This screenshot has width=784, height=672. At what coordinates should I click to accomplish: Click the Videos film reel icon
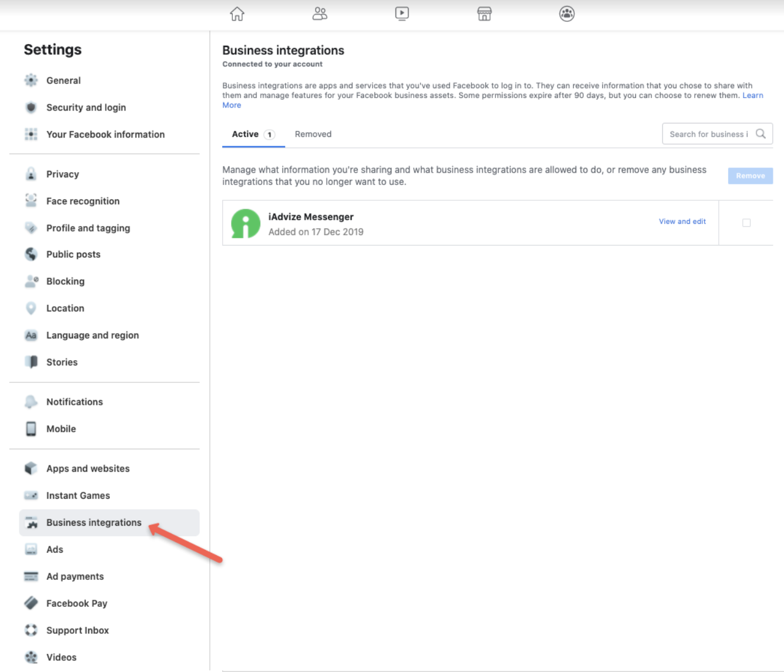pos(31,657)
